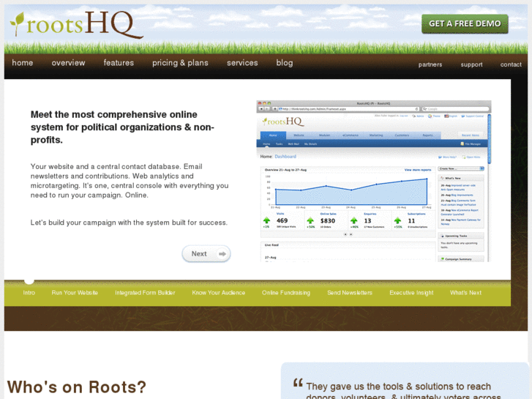Switch to Integrated Form Builder tab
Screen dimensions: 532x399
(x=145, y=293)
